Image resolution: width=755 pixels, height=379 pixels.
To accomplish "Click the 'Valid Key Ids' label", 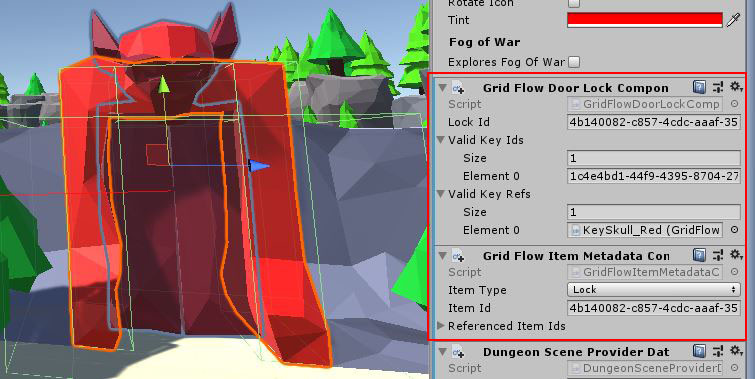I will click(x=486, y=140).
